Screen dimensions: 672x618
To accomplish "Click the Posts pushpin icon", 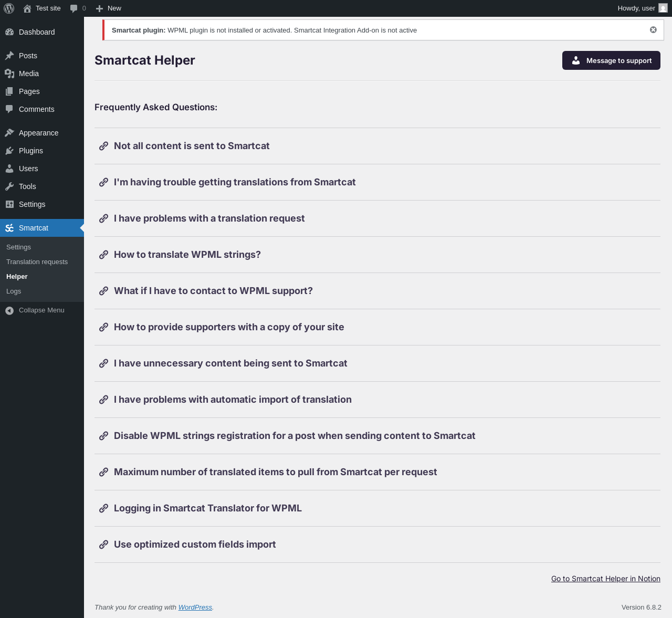I will [x=9, y=56].
